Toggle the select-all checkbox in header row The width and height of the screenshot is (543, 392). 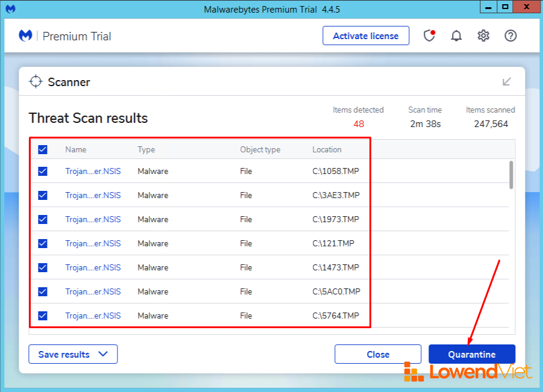pyautogui.click(x=43, y=150)
